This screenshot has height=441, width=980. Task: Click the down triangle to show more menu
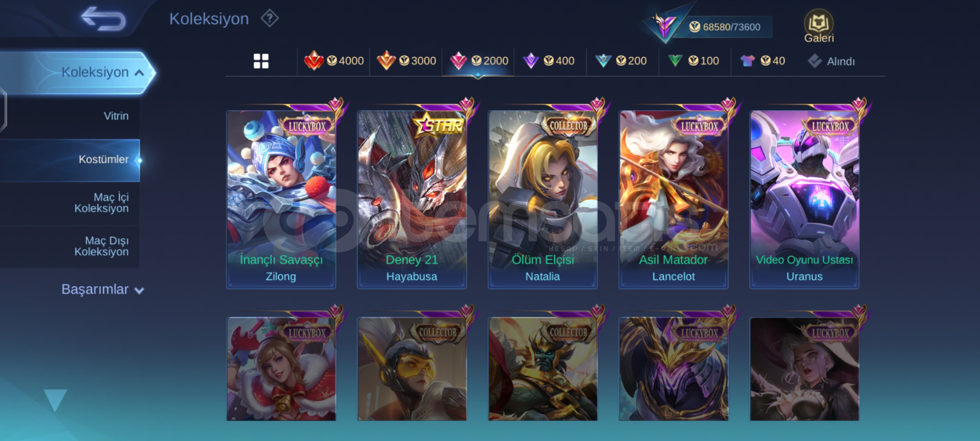point(55,400)
